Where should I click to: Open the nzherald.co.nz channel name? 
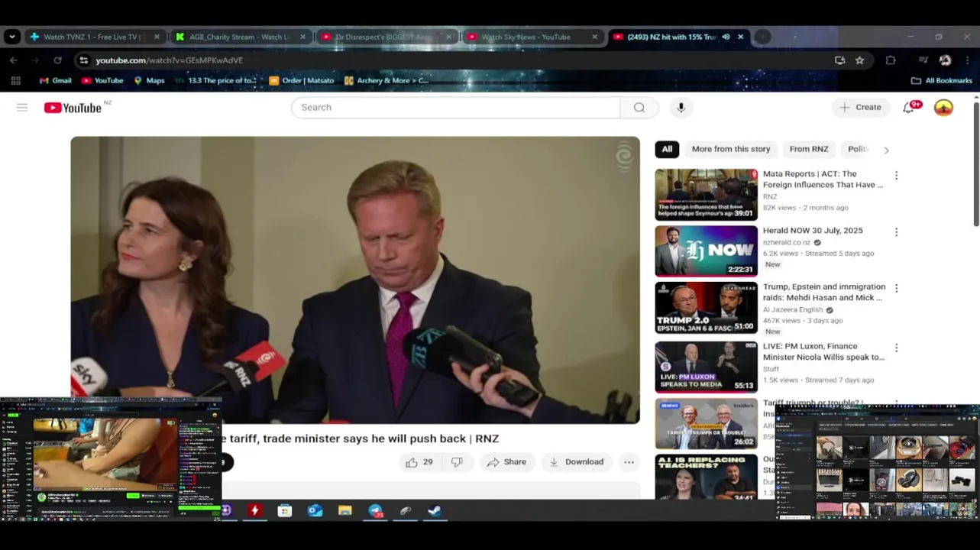pos(787,243)
